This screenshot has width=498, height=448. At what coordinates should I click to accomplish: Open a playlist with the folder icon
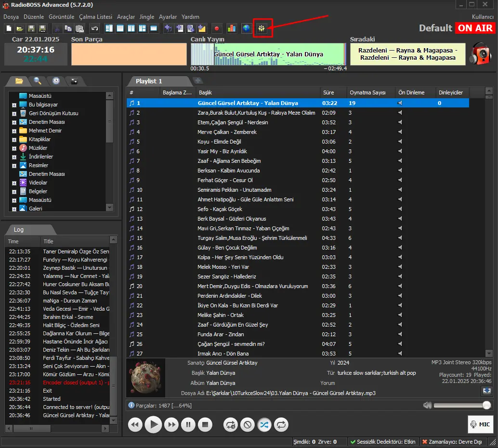tap(20, 28)
